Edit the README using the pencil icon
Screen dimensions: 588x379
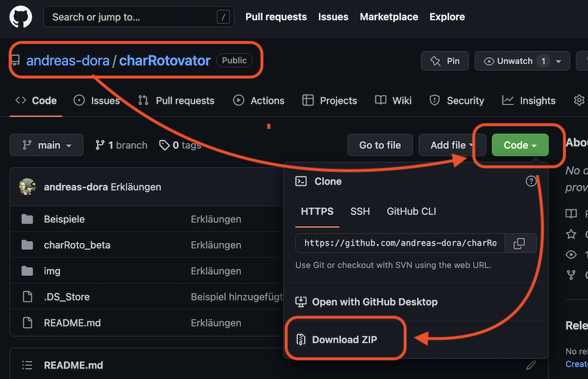[531, 365]
